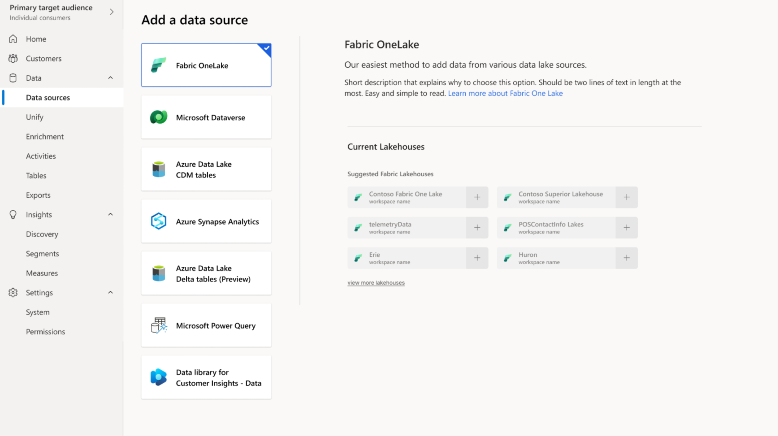Click the Home icon in sidebar
The image size is (778, 436).
pyautogui.click(x=13, y=39)
